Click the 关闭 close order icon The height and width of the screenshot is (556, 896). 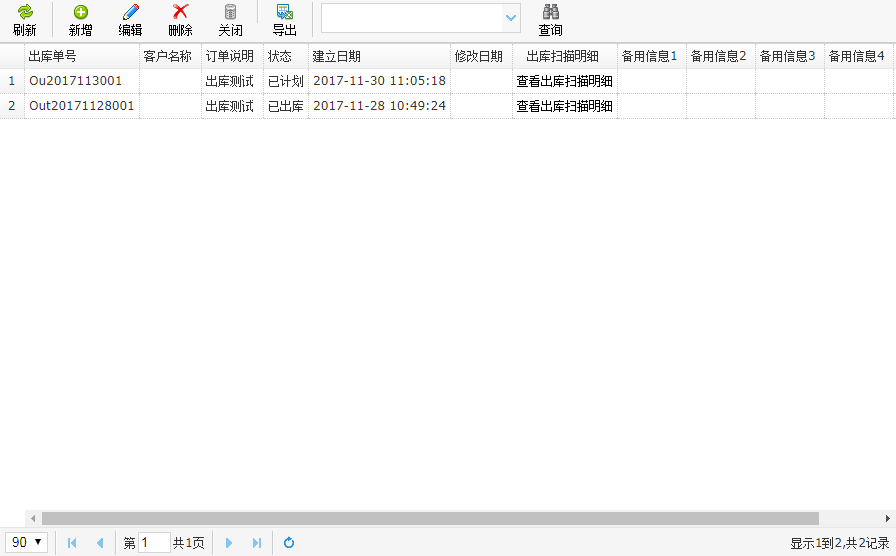[x=230, y=12]
